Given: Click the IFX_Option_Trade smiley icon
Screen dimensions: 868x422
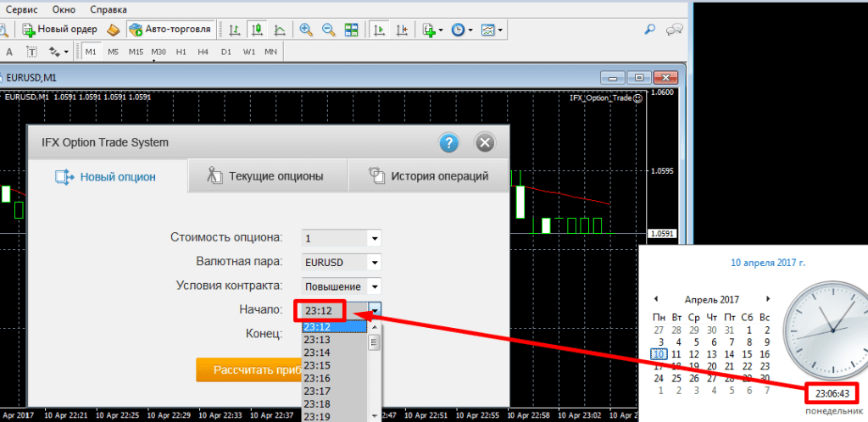Looking at the screenshot, I should 637,98.
